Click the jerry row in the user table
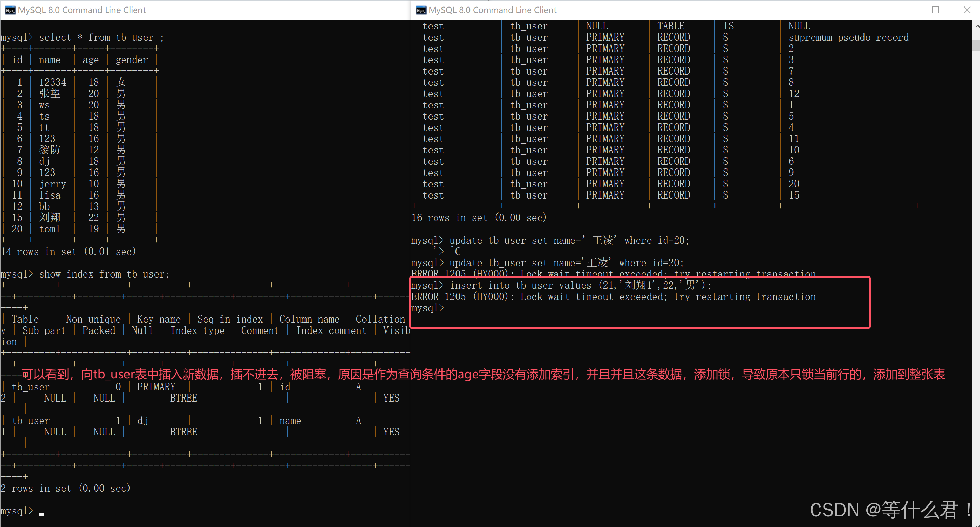 click(53, 184)
